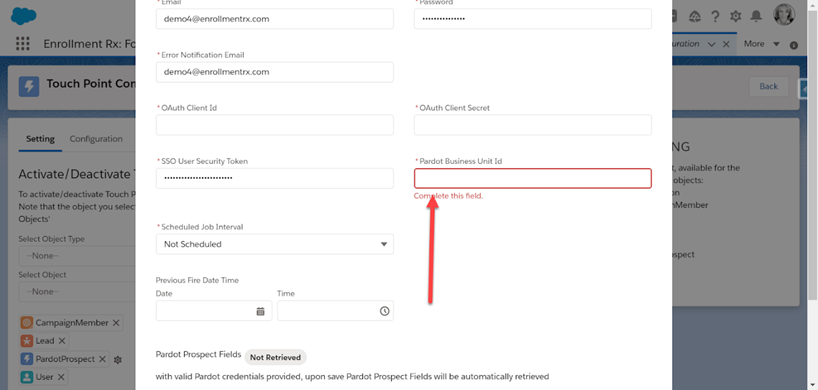Click the Salesforce cloud logo

[23, 16]
